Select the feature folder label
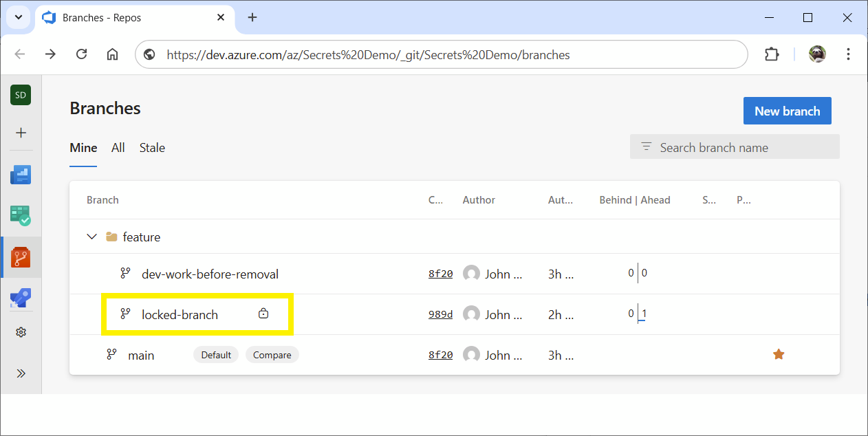The width and height of the screenshot is (868, 436). [x=142, y=237]
